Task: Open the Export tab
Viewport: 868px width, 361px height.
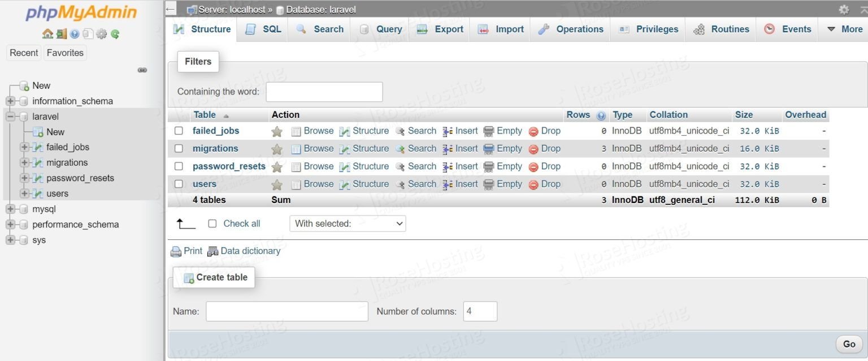Action: (440, 29)
